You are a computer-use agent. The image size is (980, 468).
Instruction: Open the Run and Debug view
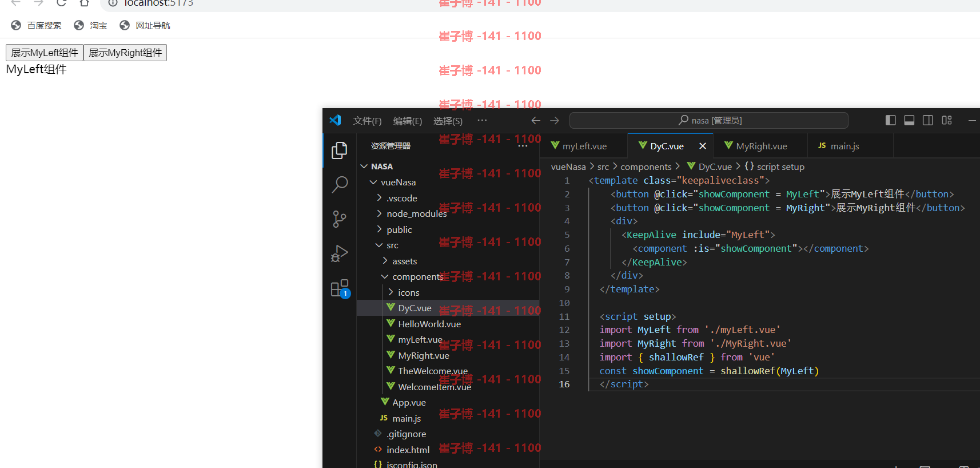[x=340, y=253]
